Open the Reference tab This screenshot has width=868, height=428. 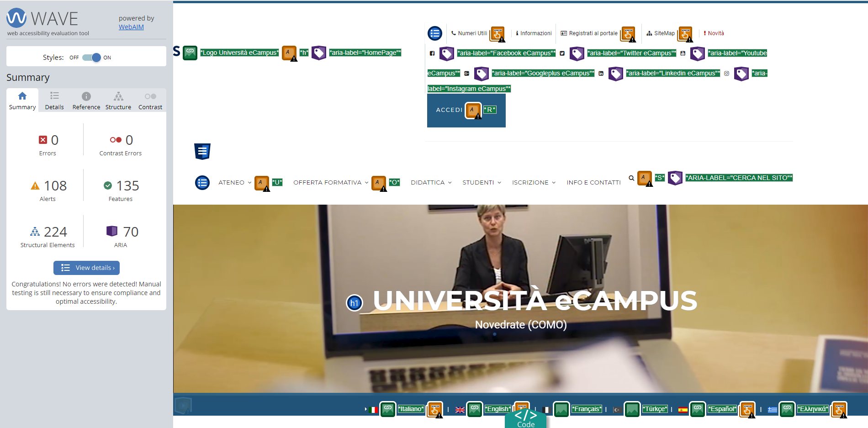click(x=86, y=101)
